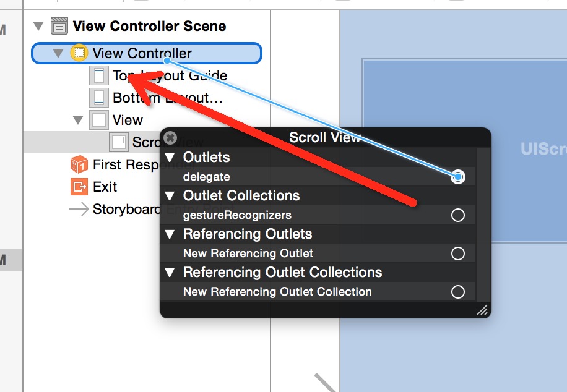Image resolution: width=567 pixels, height=392 pixels.
Task: Click the orange Exit icon
Action: 79,187
